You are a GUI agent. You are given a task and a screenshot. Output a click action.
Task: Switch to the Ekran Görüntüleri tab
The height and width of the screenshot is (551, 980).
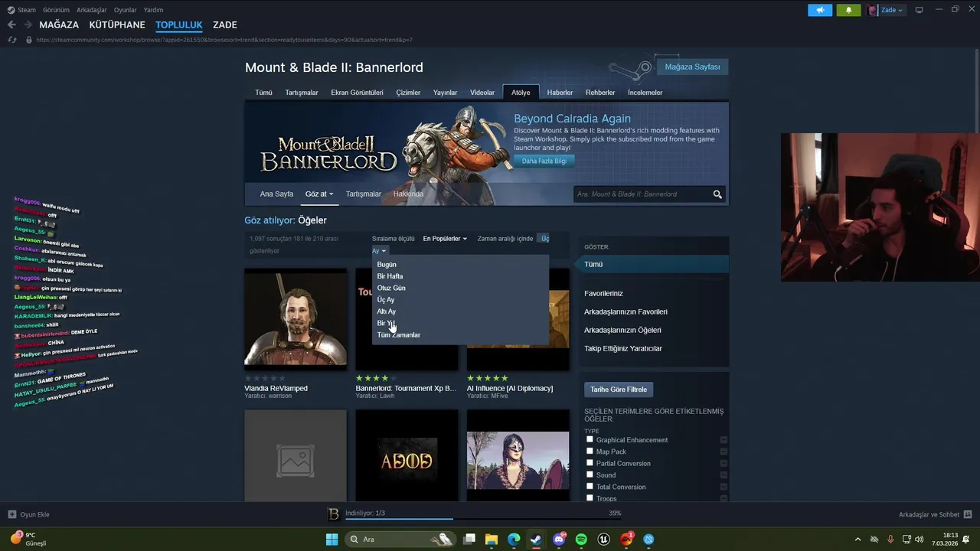(x=357, y=93)
